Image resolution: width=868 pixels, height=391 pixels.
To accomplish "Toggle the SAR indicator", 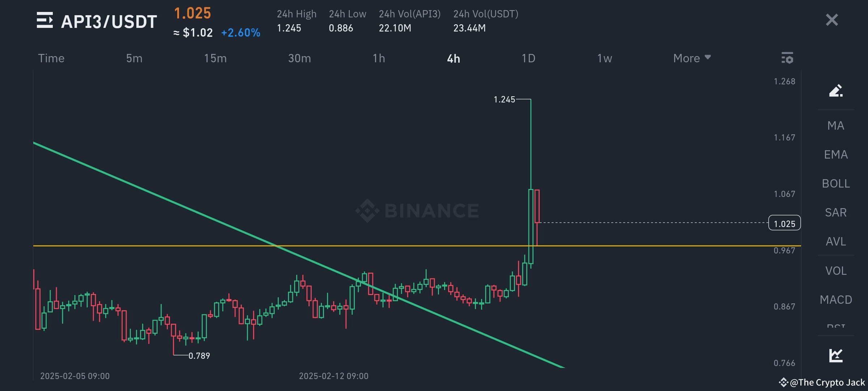I will (836, 213).
